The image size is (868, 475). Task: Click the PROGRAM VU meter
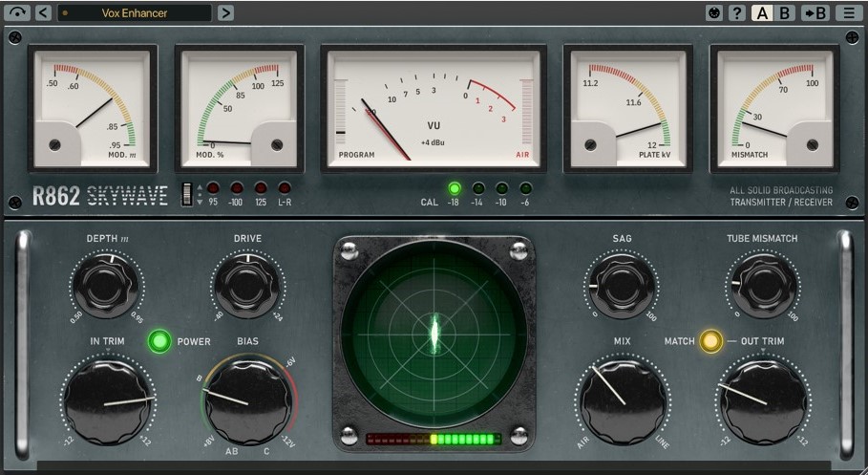point(434,109)
